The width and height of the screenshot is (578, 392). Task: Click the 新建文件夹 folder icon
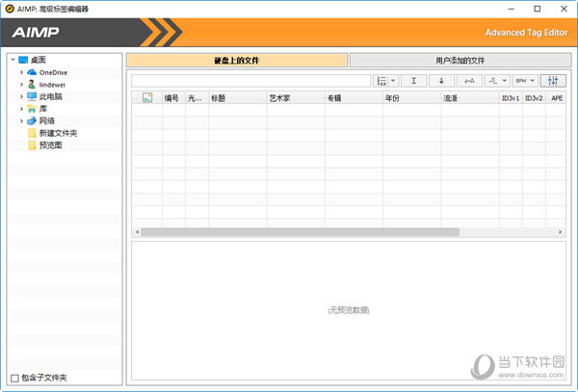(x=32, y=133)
